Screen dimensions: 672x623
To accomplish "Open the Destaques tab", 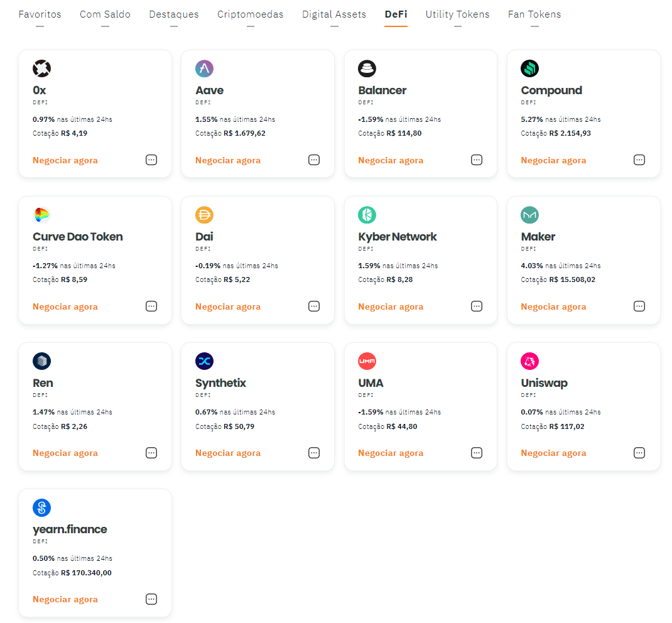I will click(174, 14).
